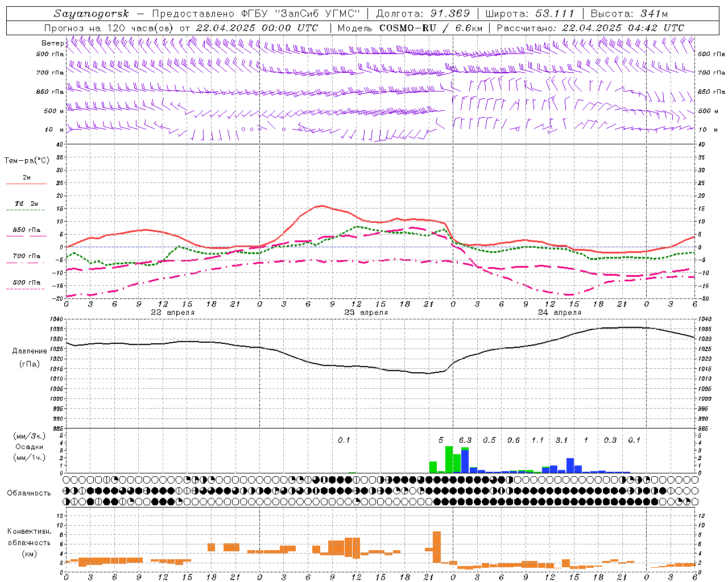Click the '24 апреля' date label

[x=560, y=313]
